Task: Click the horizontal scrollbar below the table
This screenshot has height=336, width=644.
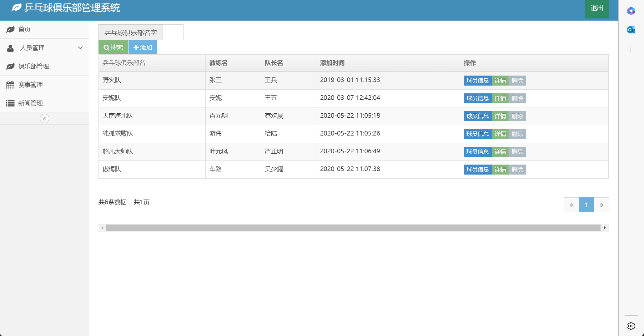Action: click(353, 228)
